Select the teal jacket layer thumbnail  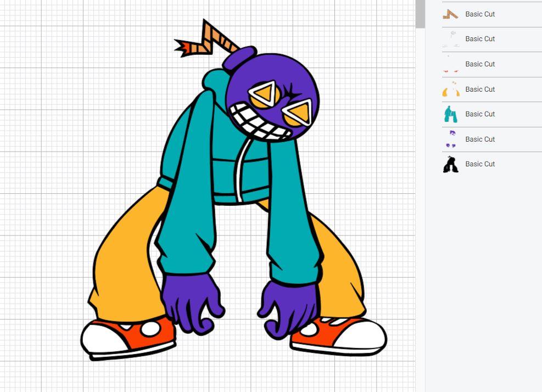(x=450, y=114)
